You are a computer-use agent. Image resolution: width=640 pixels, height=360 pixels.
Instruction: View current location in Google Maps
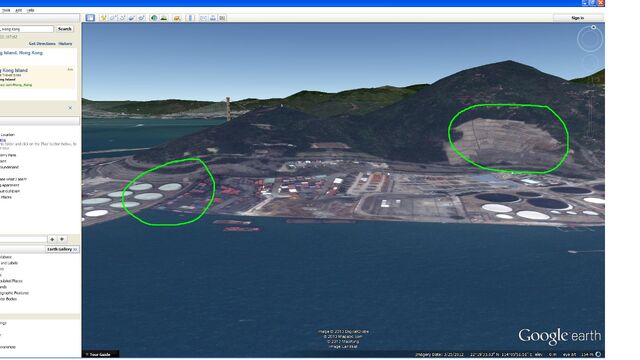[222, 18]
